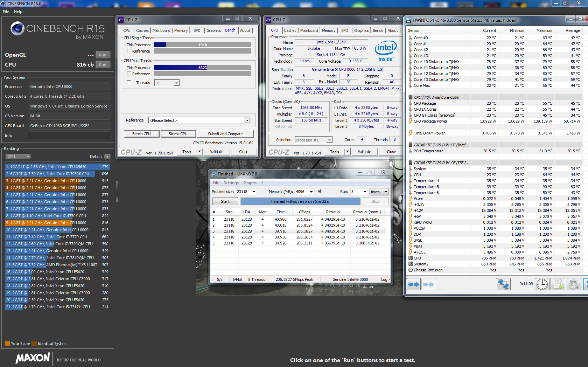Click Multi Thread score bar 8323

point(202,68)
